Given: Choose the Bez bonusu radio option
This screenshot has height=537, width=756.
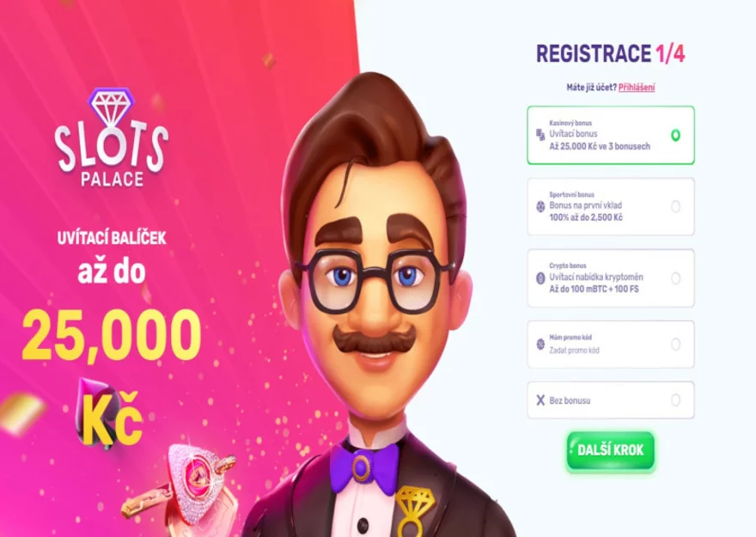Looking at the screenshot, I should point(675,400).
